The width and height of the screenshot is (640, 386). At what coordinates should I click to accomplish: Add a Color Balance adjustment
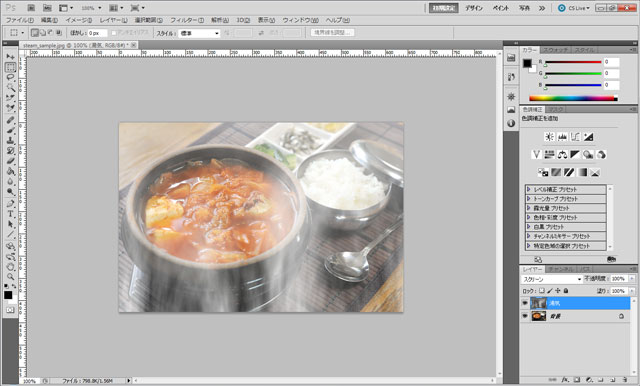tap(562, 155)
